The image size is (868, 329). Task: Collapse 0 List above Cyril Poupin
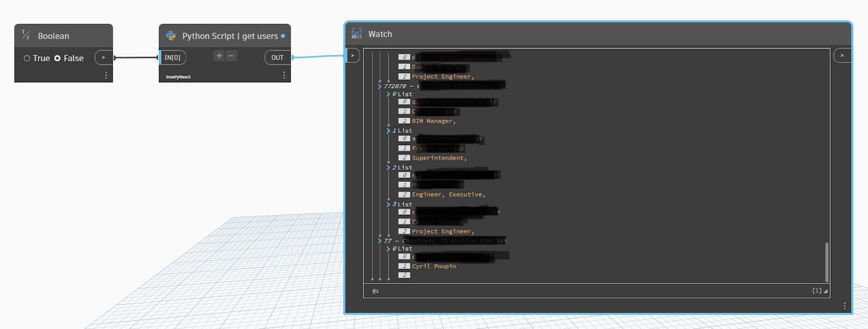(x=388, y=249)
